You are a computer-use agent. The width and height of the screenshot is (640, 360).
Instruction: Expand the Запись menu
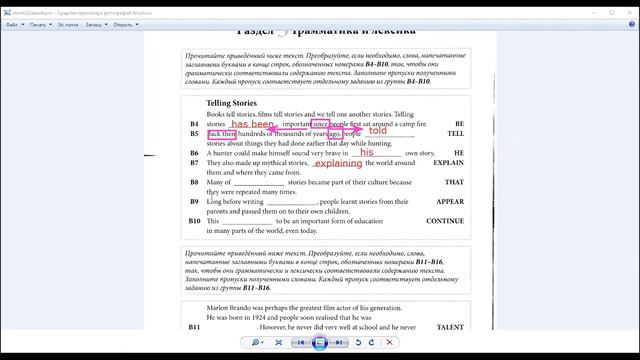click(97, 25)
